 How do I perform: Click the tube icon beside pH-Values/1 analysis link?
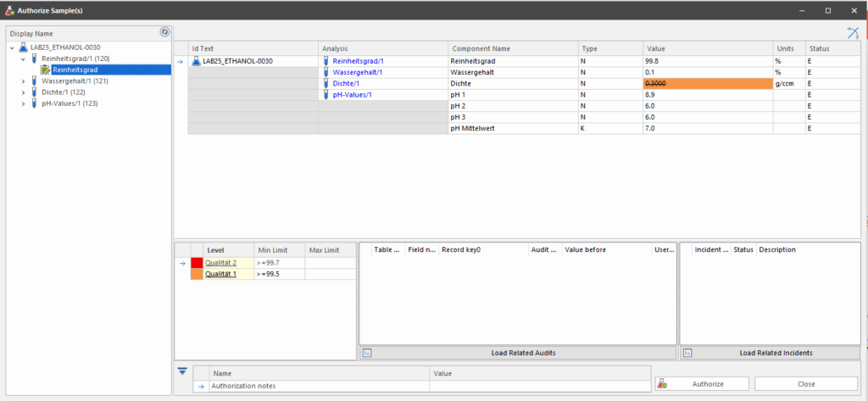pos(326,95)
